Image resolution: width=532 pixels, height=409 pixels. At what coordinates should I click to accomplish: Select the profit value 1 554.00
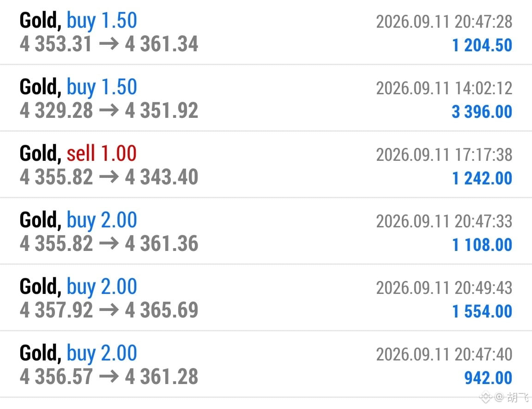pyautogui.click(x=482, y=311)
